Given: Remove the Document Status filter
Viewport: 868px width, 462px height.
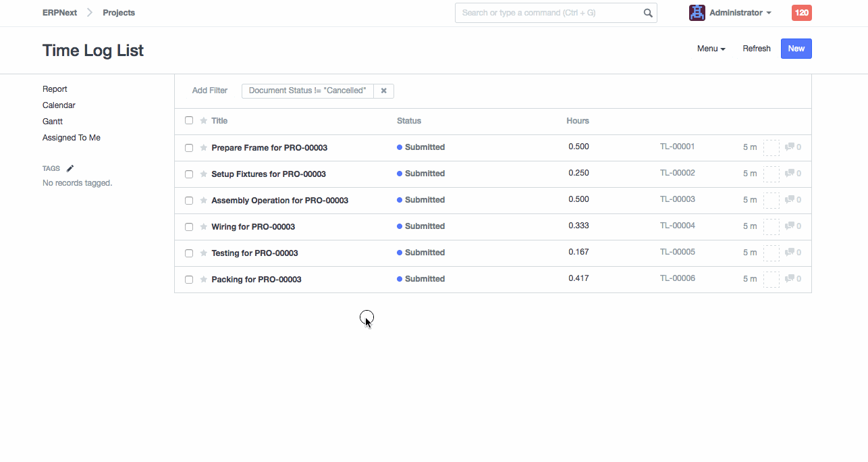Looking at the screenshot, I should tap(383, 91).
